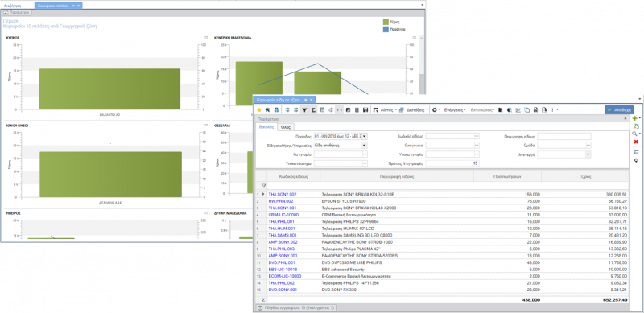The height and width of the screenshot is (313, 644).
Task: Click the record count status info icon
Action: [x=259, y=307]
